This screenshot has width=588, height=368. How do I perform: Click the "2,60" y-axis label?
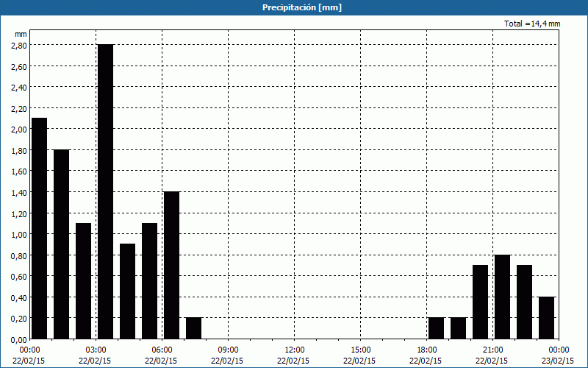pyautogui.click(x=20, y=66)
